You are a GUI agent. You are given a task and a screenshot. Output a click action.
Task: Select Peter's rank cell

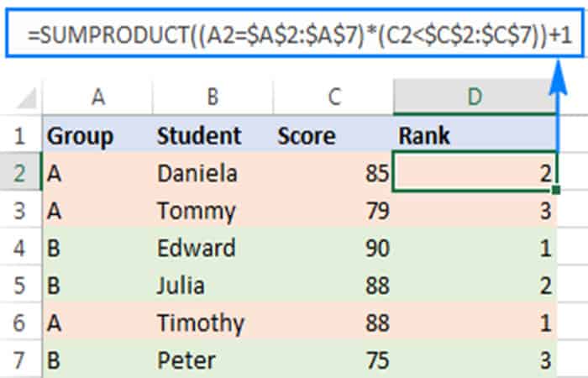(475, 360)
